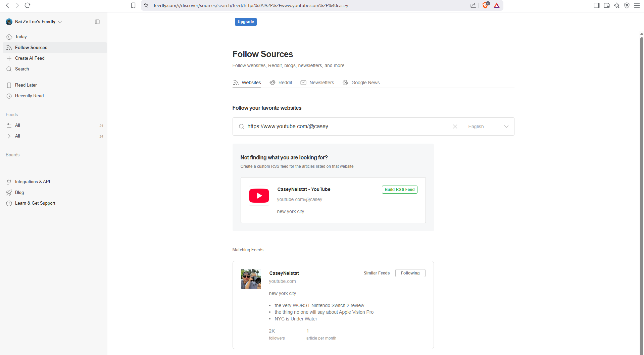This screenshot has height=355, width=644.
Task: Click into the website search field
Action: 347,126
